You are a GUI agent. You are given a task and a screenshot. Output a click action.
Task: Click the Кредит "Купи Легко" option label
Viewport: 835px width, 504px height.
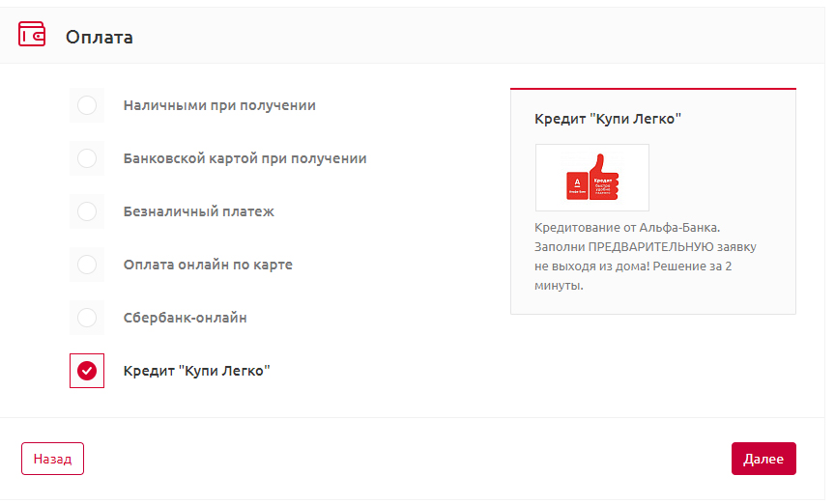click(196, 371)
